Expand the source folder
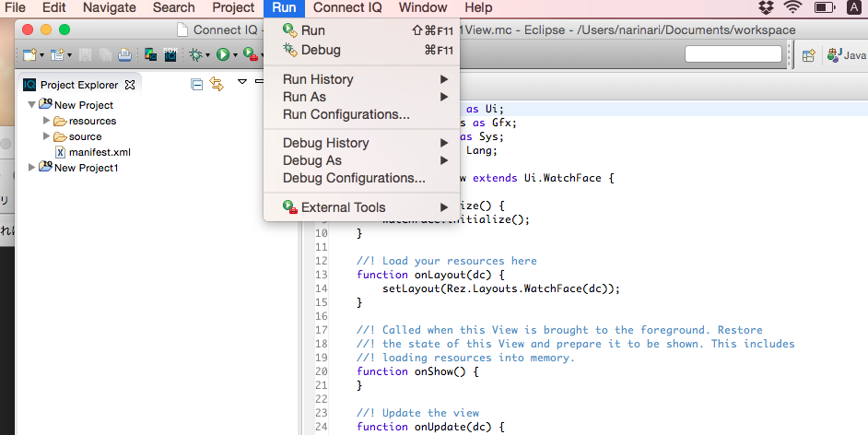This screenshot has height=435, width=868. pyautogui.click(x=46, y=136)
